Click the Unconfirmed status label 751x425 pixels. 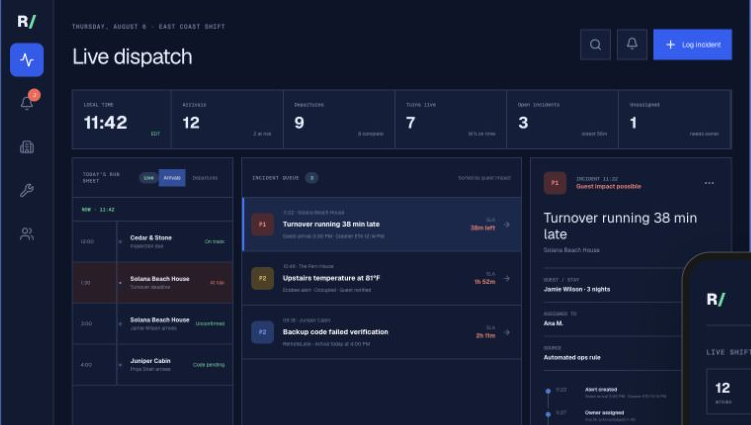point(210,323)
